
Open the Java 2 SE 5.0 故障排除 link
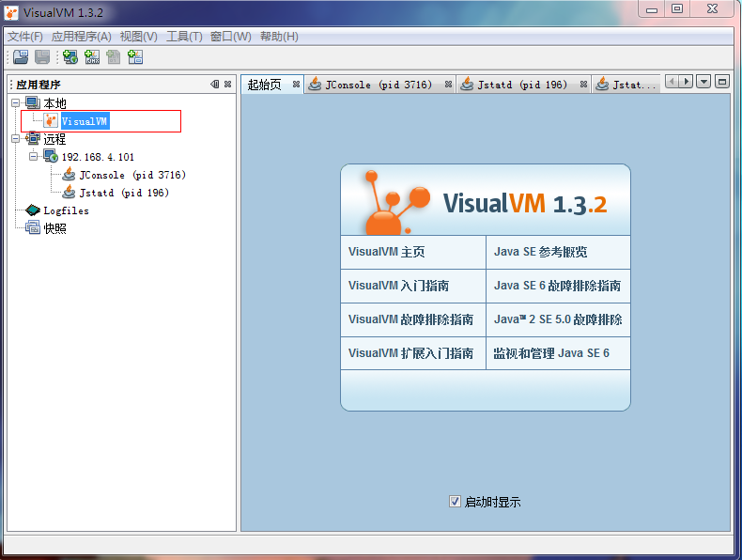(x=559, y=319)
